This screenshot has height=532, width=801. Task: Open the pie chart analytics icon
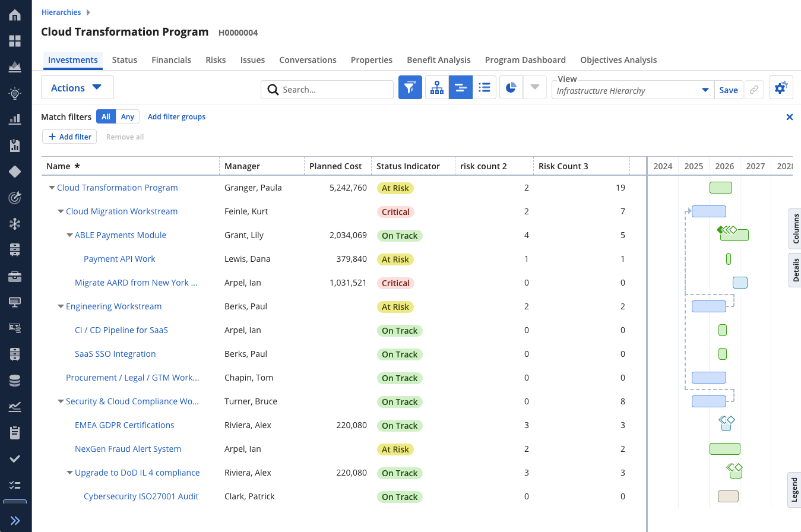coord(511,87)
